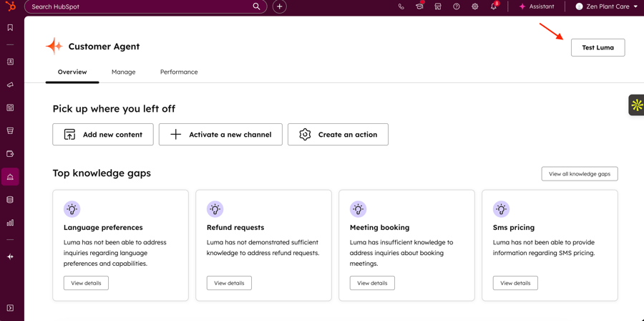644x321 pixels.
Task: Open the marketplace storefront icon
Action: [x=438, y=6]
